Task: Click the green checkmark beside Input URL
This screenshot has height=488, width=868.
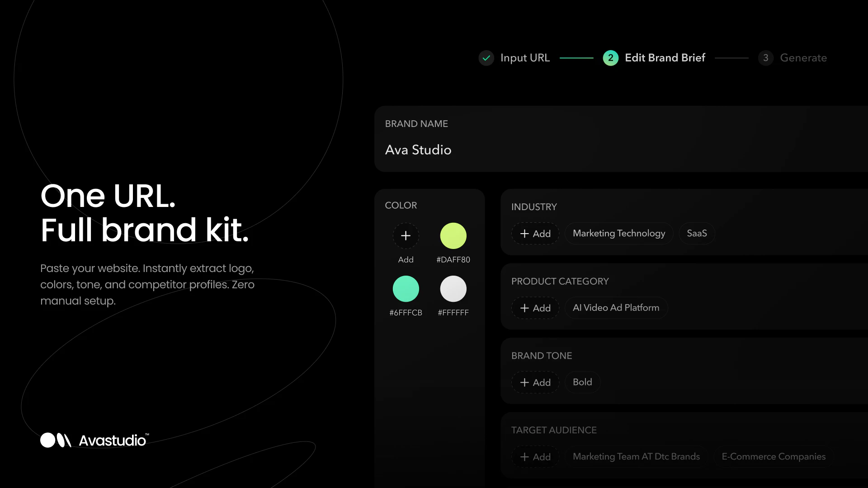Action: click(486, 58)
